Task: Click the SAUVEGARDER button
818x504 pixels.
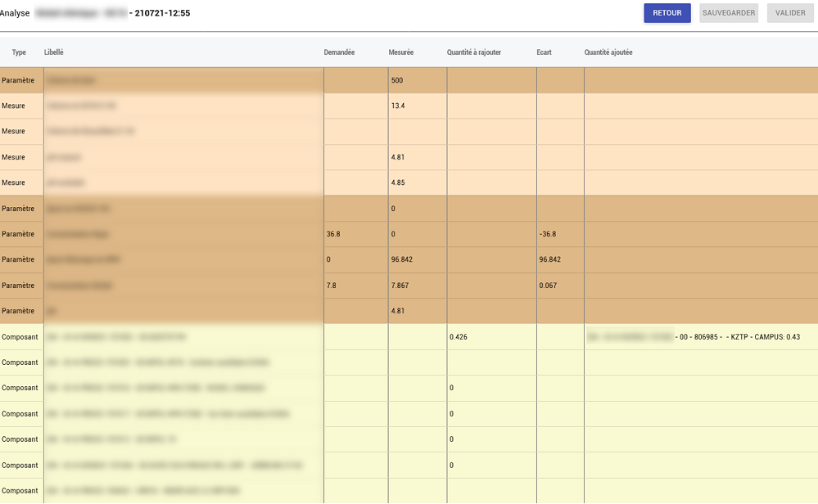Action: click(x=728, y=13)
